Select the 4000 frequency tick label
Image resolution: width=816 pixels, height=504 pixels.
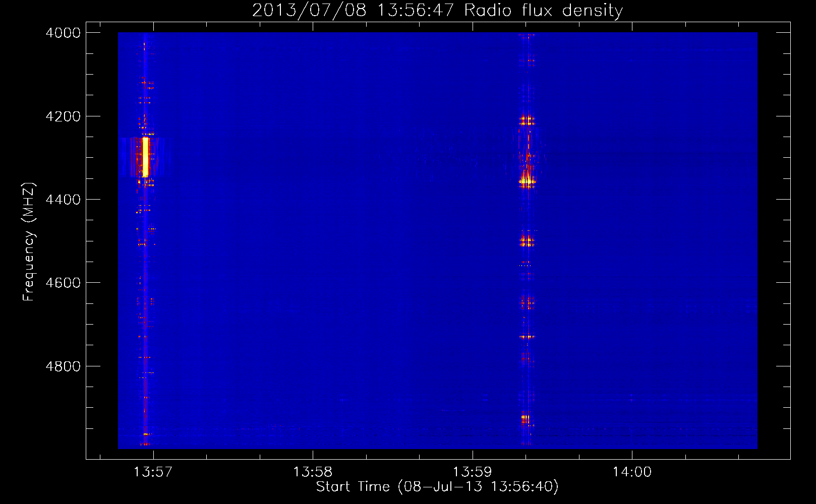(x=63, y=33)
